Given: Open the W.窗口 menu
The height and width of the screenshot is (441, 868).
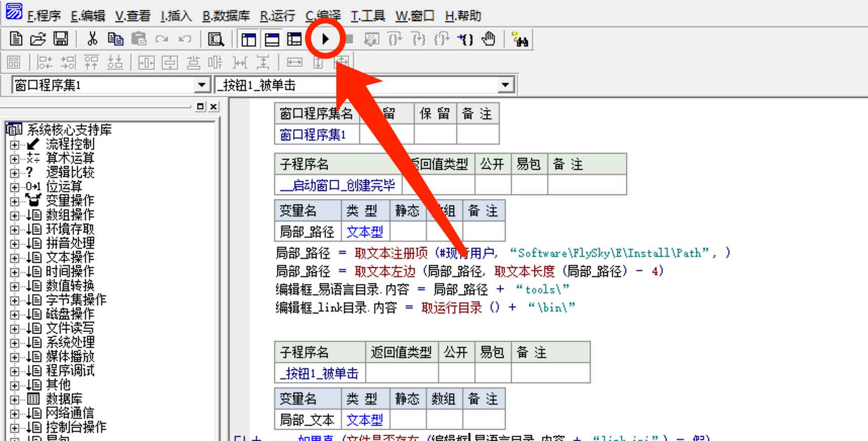Looking at the screenshot, I should 415,16.
